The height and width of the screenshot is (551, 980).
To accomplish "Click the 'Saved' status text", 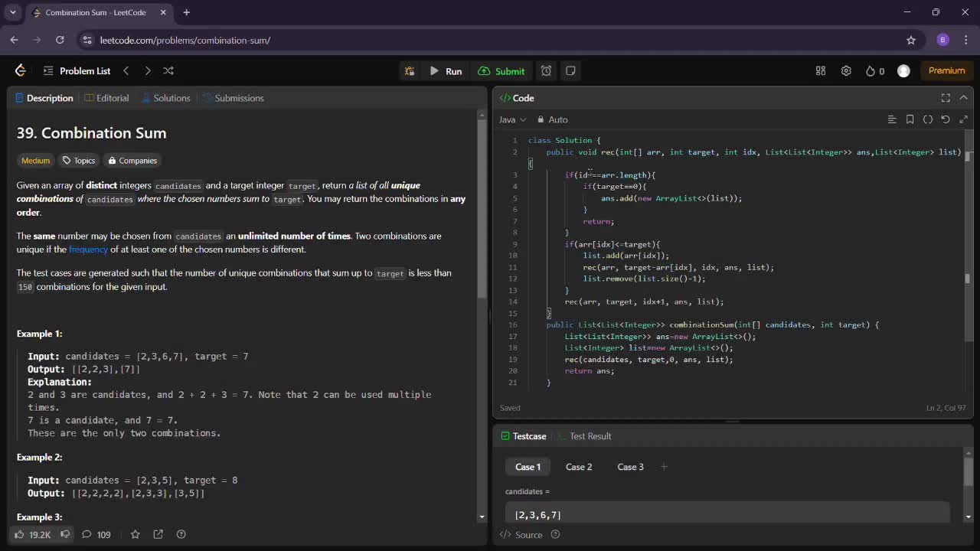I will coord(510,408).
